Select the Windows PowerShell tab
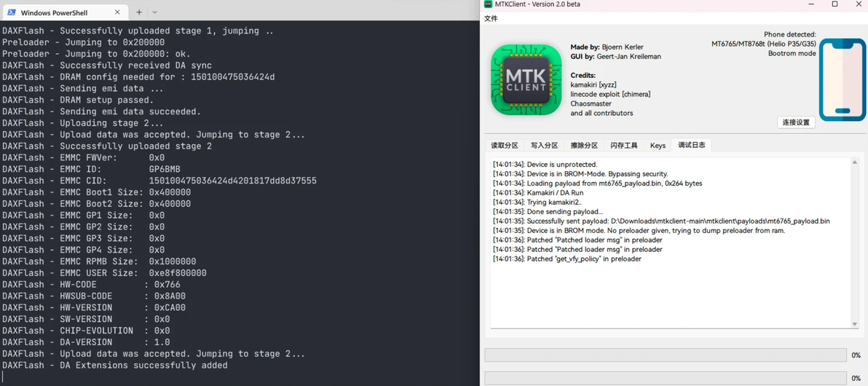The height and width of the screenshot is (386, 868). tap(66, 12)
